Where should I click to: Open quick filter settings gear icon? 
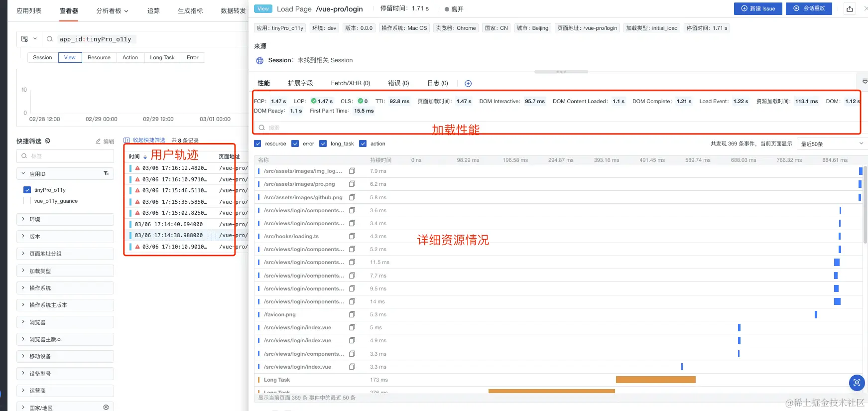[47, 141]
